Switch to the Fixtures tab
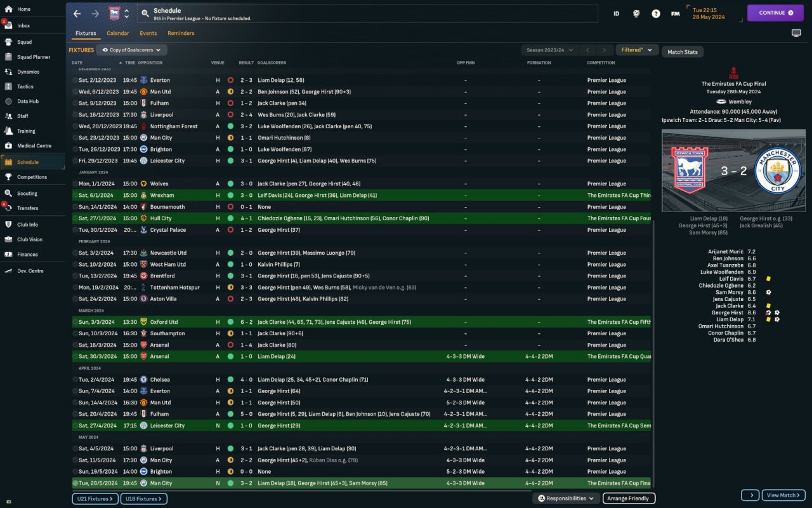The height and width of the screenshot is (508, 812). coord(86,33)
